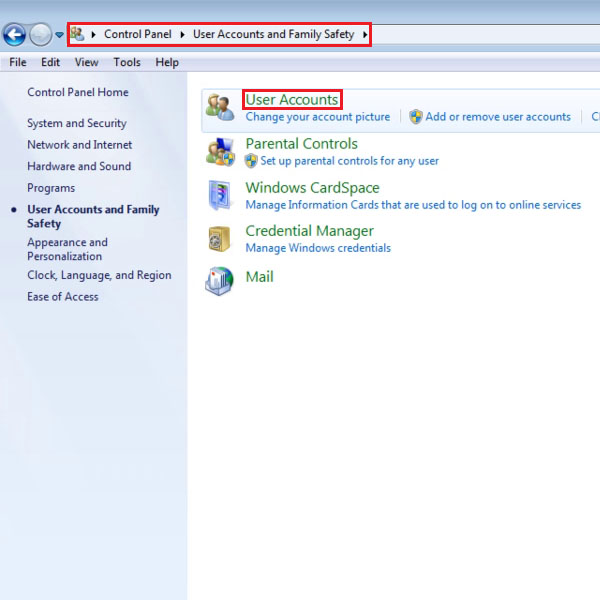
Task: Go to Control Panel Home
Action: [x=78, y=92]
